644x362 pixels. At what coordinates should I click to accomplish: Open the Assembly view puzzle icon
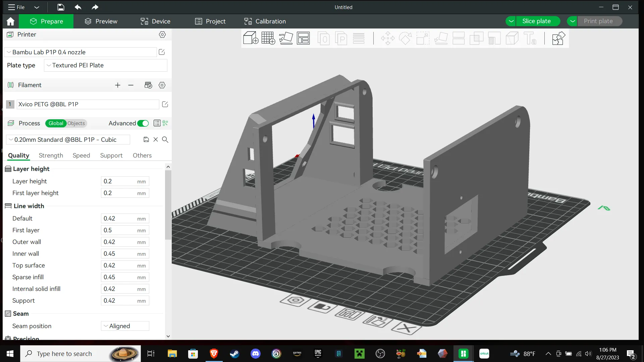pos(558,38)
